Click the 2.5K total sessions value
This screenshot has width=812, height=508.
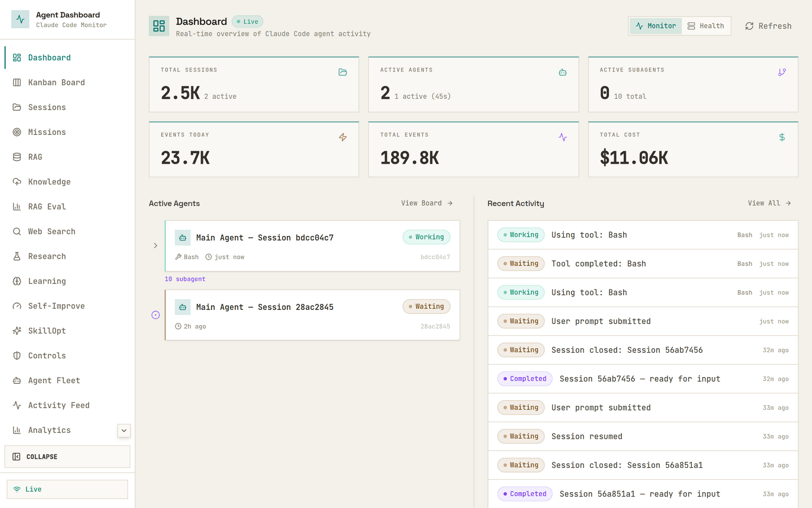click(180, 93)
